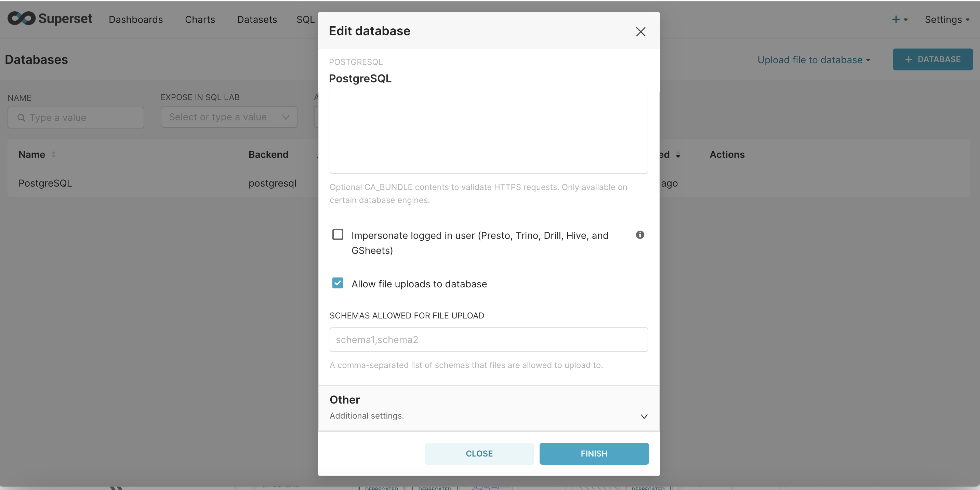
Task: Focus the Schemas allowed for file upload field
Action: click(x=489, y=339)
